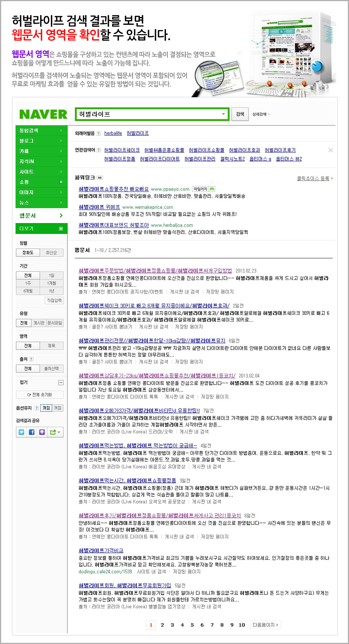Choose 출처선택 source filter
The image size is (349, 644).
point(52,368)
